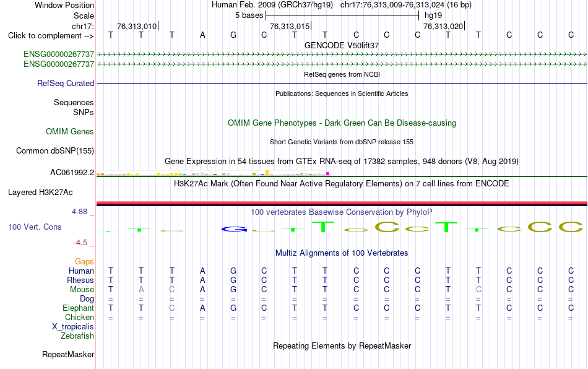Open the first ENSG00000267737 gene label
This screenshot has width=588, height=369.
[59, 54]
